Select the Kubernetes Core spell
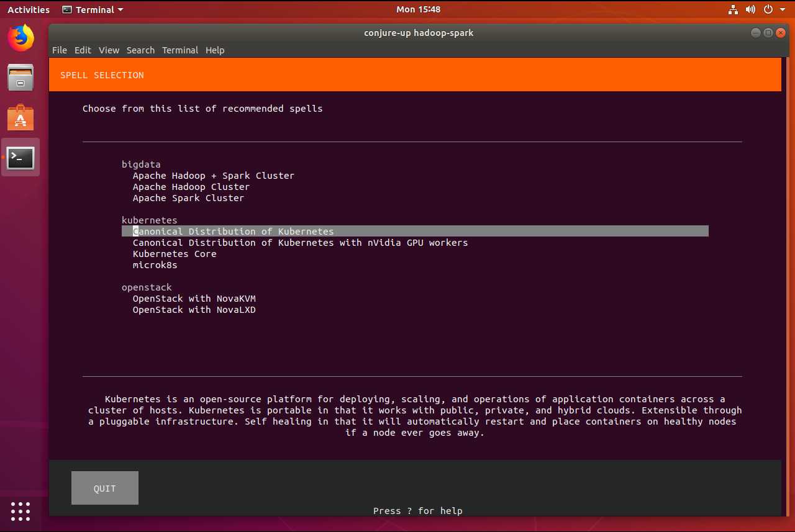795x532 pixels. (x=175, y=254)
